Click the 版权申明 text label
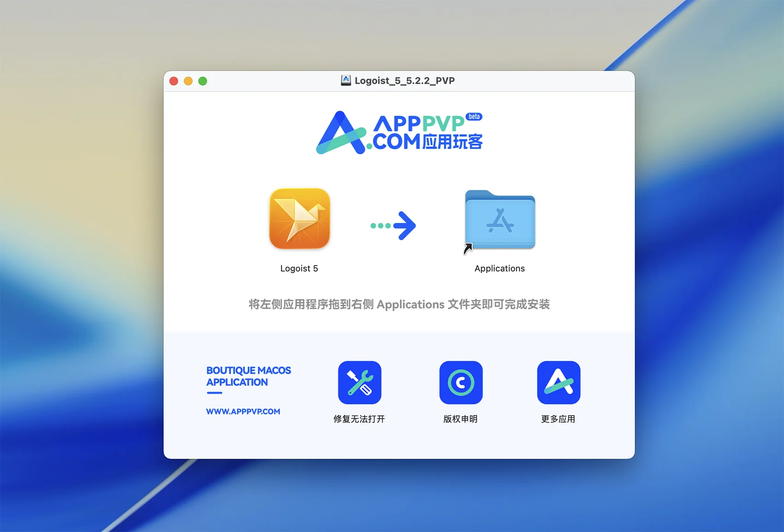This screenshot has width=784, height=532. click(460, 419)
